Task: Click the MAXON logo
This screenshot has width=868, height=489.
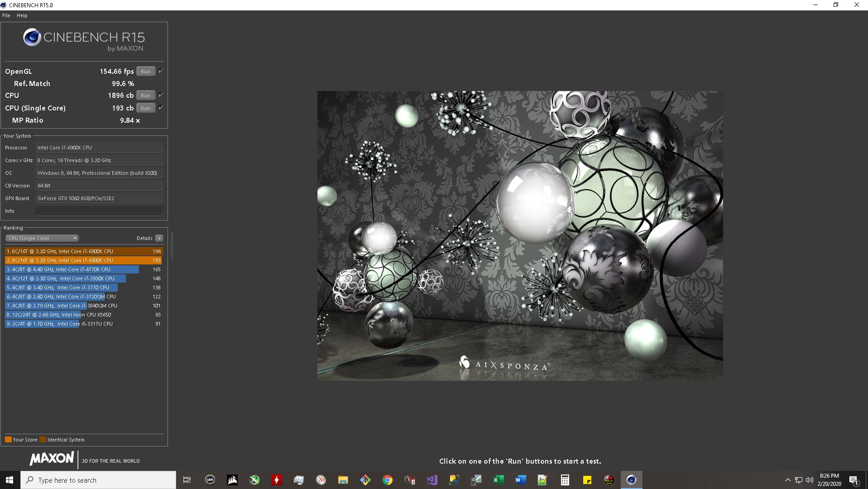Action: click(x=52, y=459)
